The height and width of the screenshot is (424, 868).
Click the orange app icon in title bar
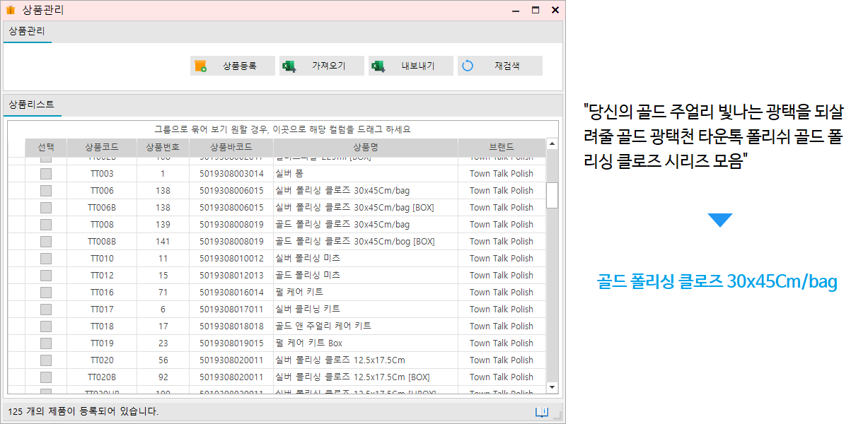pos(11,10)
